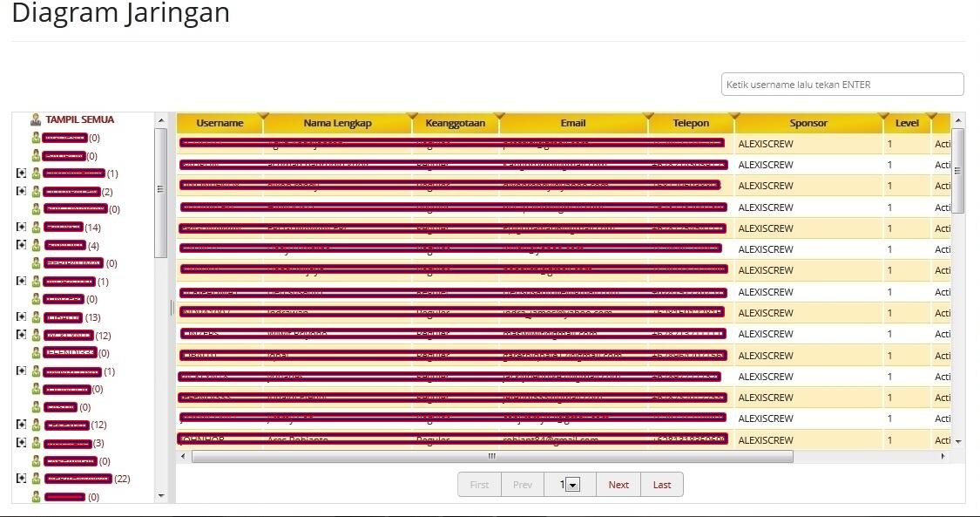This screenshot has width=980, height=517.
Task: Go to the Next page
Action: (618, 485)
